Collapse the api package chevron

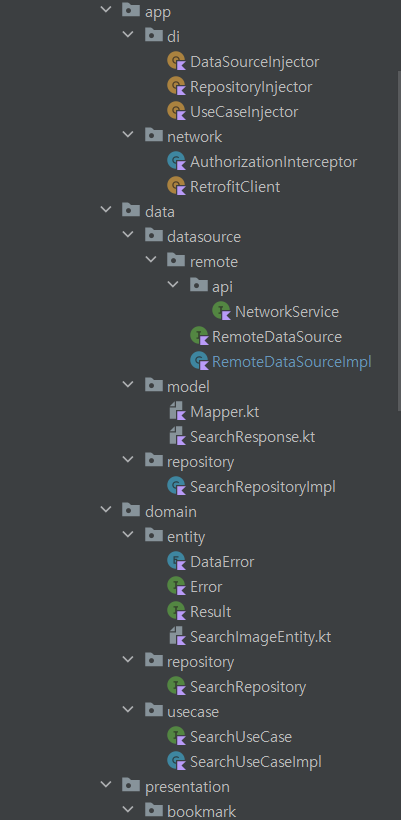point(173,286)
